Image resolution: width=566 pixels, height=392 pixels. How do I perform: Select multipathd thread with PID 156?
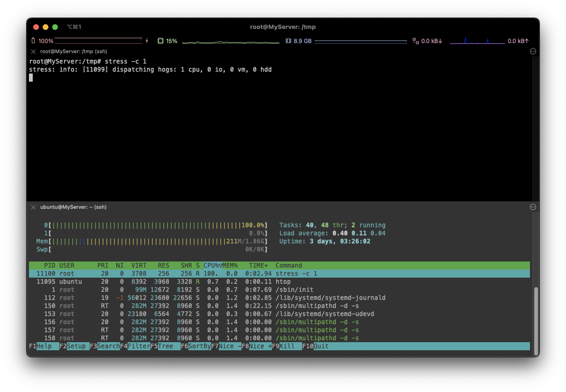coord(279,322)
